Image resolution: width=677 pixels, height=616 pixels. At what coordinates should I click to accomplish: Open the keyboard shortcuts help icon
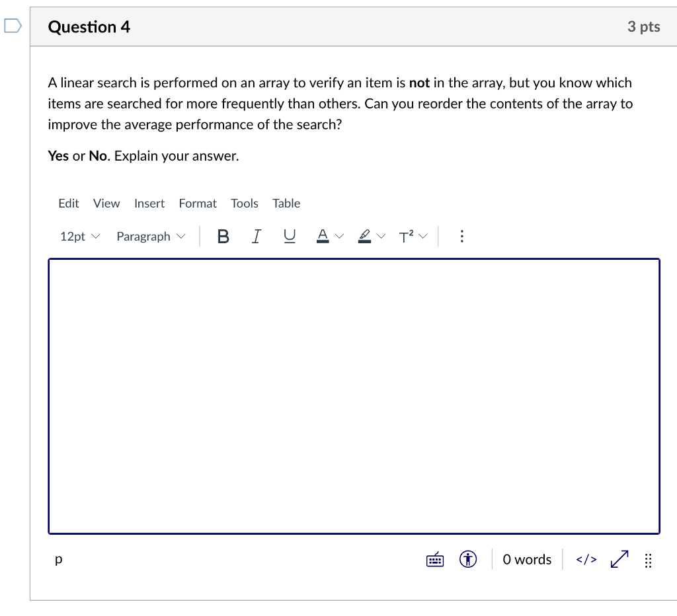(434, 559)
